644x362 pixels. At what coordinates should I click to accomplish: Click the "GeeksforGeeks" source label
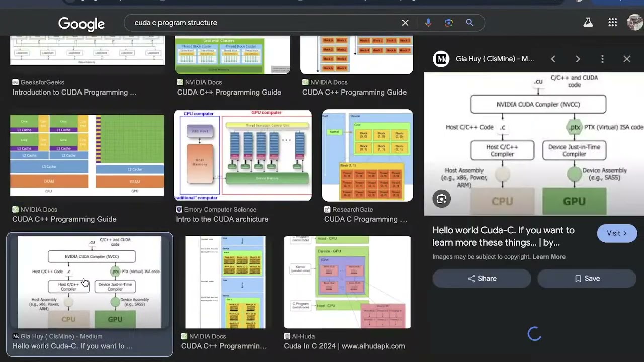42,82
